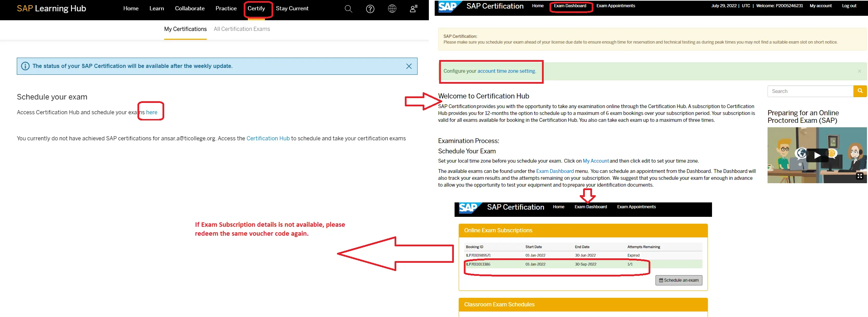Click the info icon in the status banner

click(x=25, y=66)
